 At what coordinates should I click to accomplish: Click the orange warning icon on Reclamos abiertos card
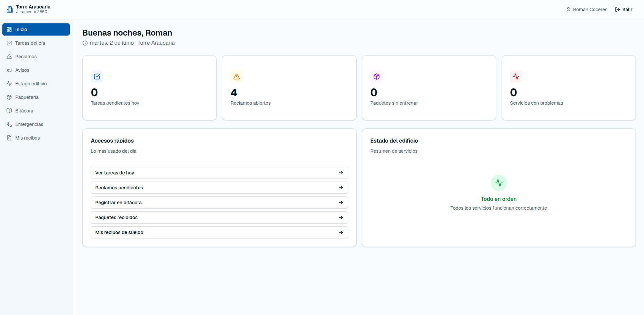tap(237, 77)
